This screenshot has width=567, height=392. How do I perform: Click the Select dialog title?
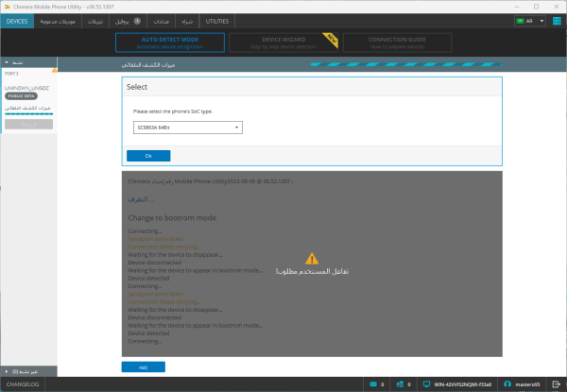click(x=137, y=87)
